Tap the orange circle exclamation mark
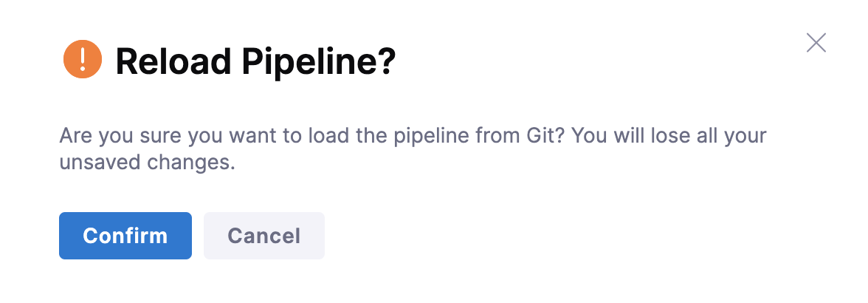868x303 pixels. click(82, 59)
